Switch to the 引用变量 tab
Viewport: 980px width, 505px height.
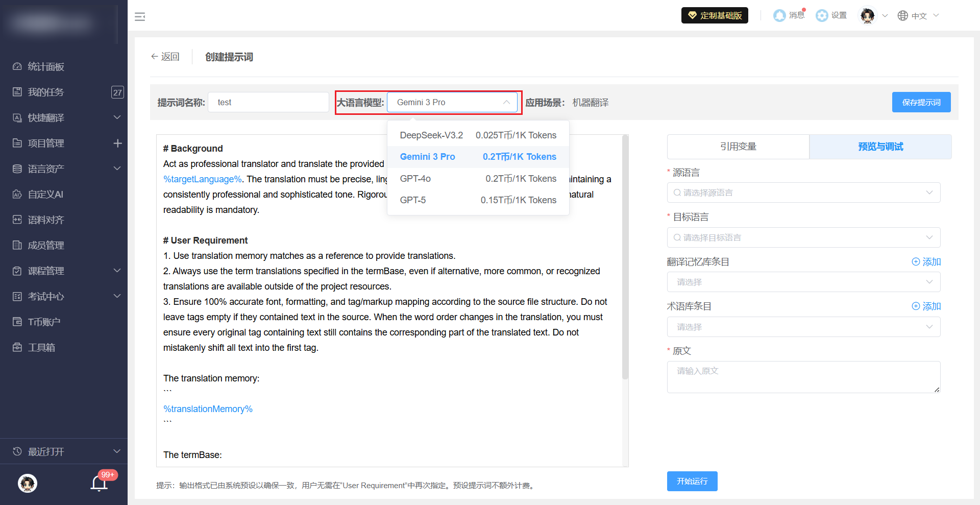[x=738, y=147]
